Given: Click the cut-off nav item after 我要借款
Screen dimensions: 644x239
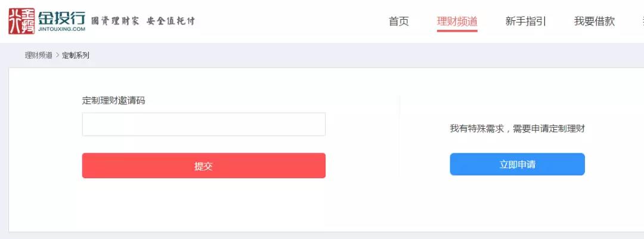Looking at the screenshot, I should coord(642,21).
